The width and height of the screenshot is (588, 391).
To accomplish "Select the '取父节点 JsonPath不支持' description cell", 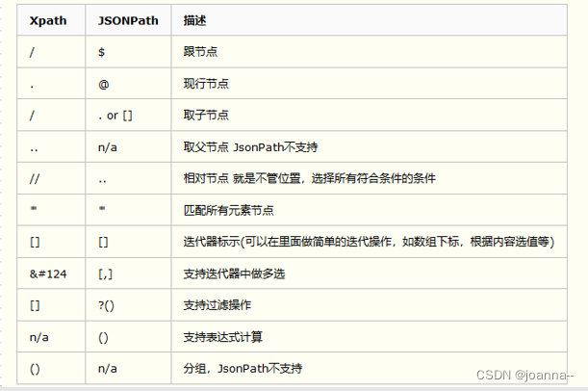I will [369, 146].
